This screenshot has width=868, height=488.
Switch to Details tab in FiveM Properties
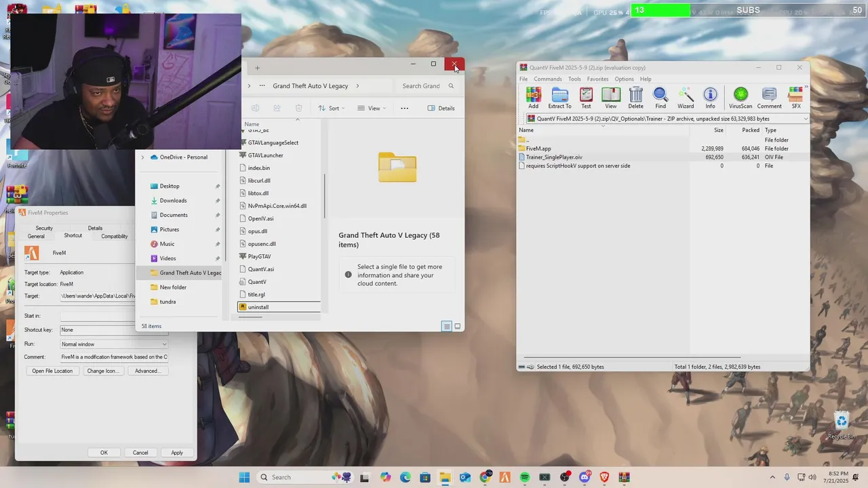95,228
